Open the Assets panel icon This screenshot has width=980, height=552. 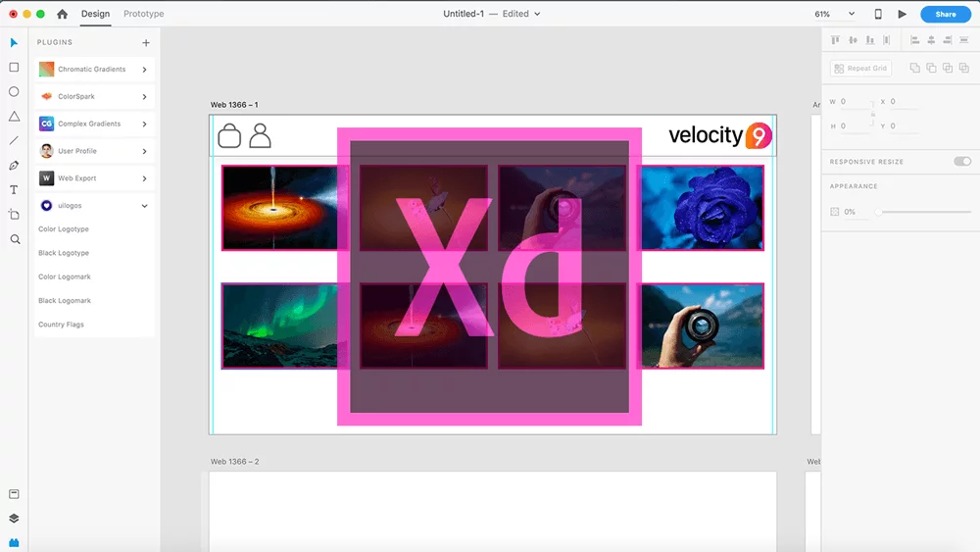click(14, 494)
